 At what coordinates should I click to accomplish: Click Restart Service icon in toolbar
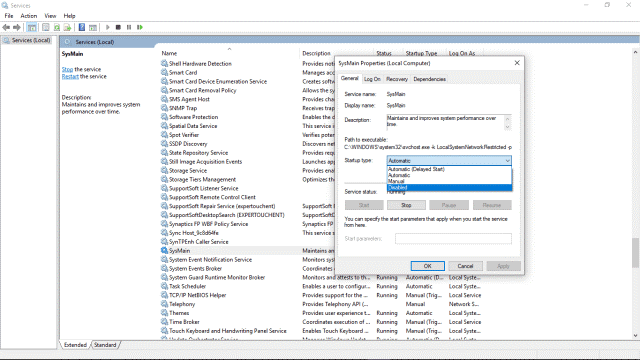(x=140, y=27)
